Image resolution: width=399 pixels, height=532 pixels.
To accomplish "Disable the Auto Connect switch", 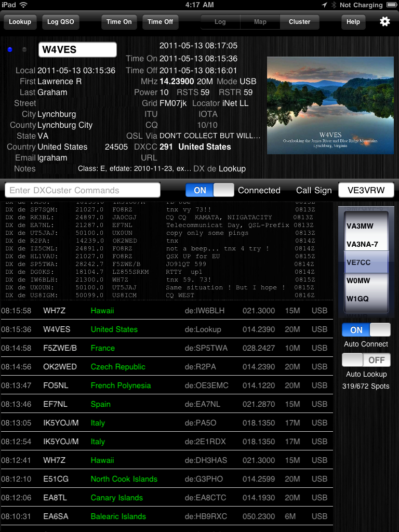I will tap(366, 330).
